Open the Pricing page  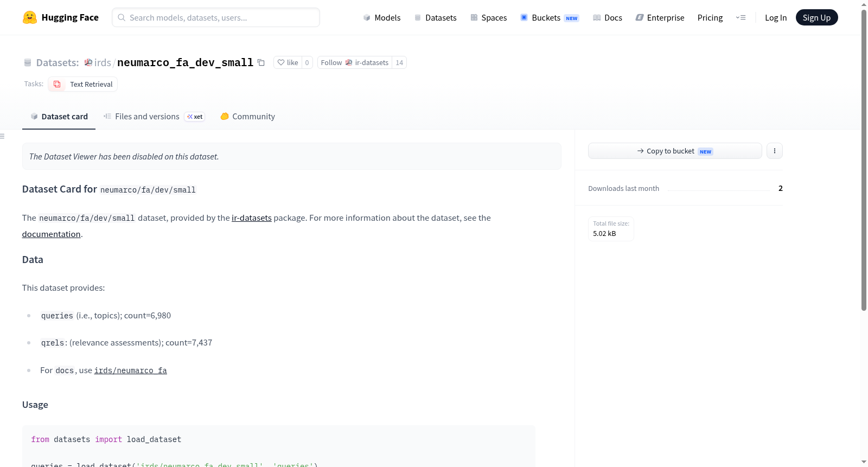tap(710, 17)
